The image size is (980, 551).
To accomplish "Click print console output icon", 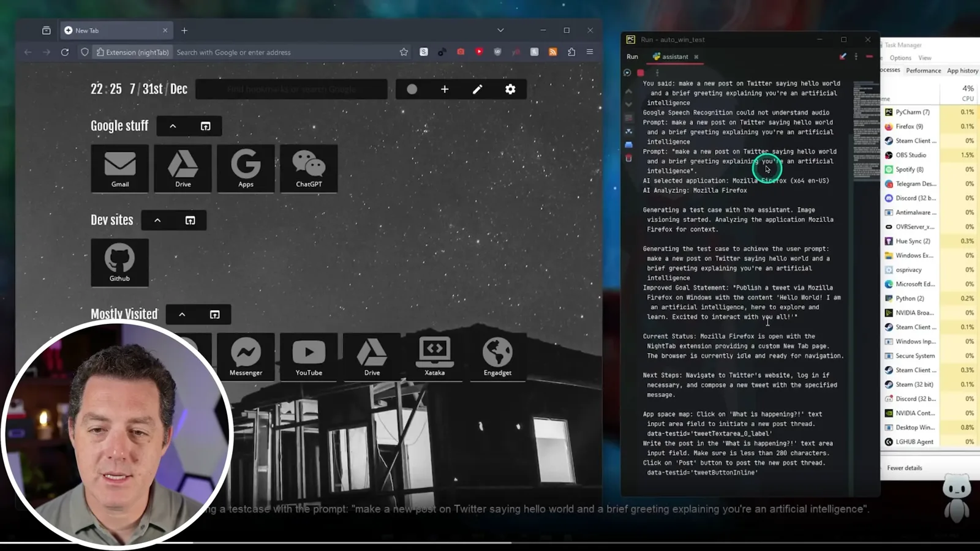I will (628, 145).
